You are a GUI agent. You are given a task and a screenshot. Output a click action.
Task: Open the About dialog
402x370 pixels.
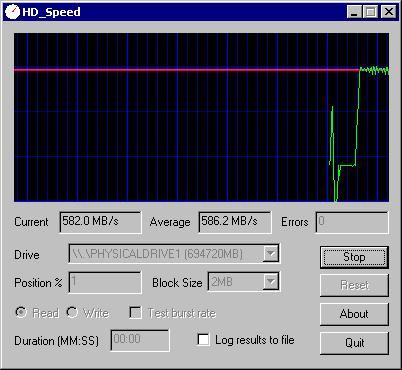coord(354,314)
